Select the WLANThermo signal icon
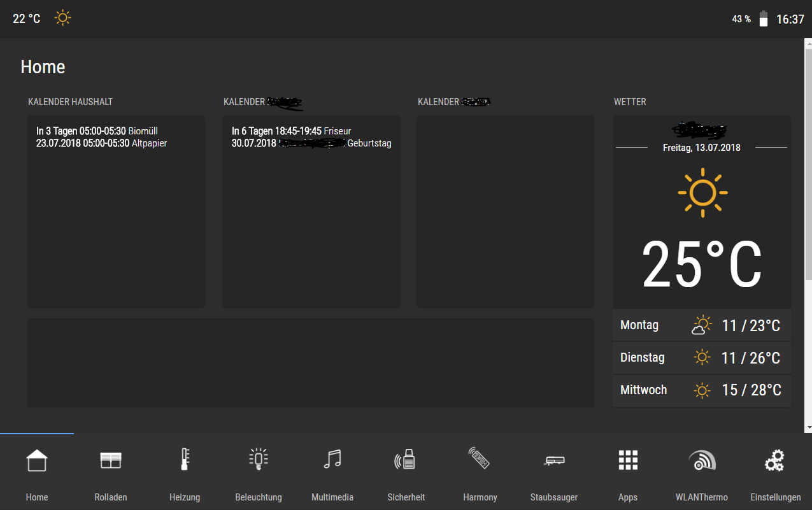This screenshot has width=812, height=510. 702,460
